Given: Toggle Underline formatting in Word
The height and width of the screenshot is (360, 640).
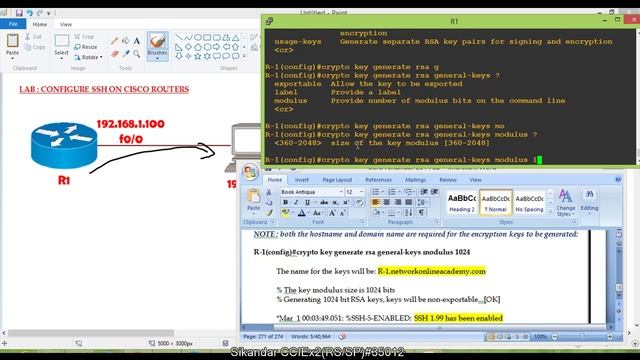Looking at the screenshot, I should click(x=307, y=202).
